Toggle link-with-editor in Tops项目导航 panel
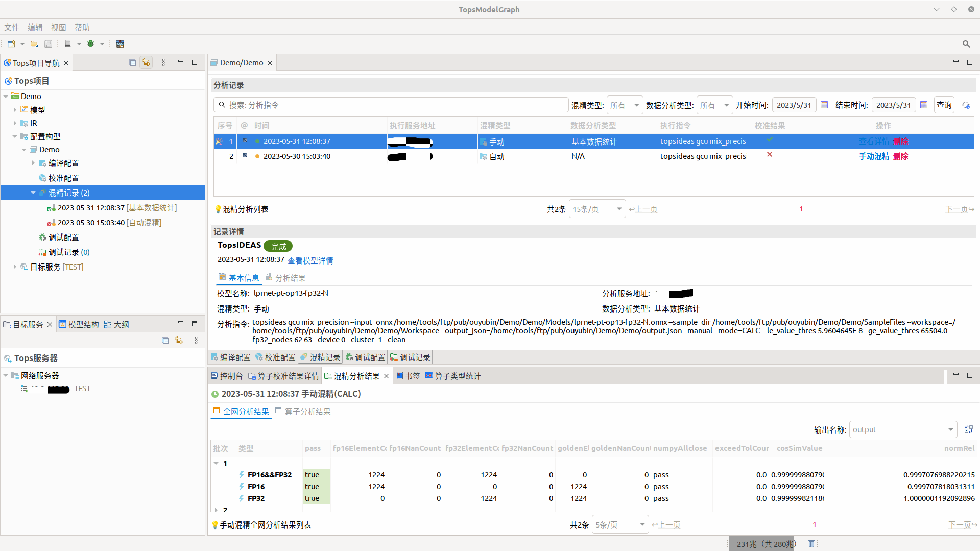The height and width of the screenshot is (551, 980). (147, 62)
